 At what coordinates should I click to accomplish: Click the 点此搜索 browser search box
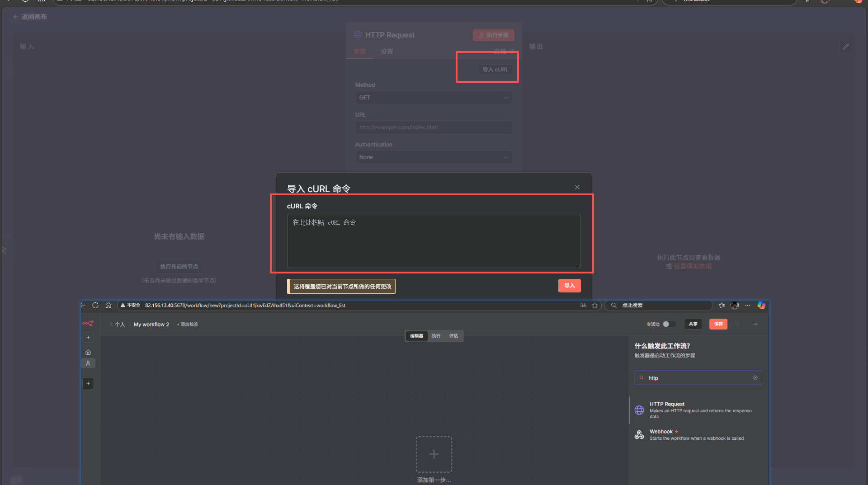[659, 306]
